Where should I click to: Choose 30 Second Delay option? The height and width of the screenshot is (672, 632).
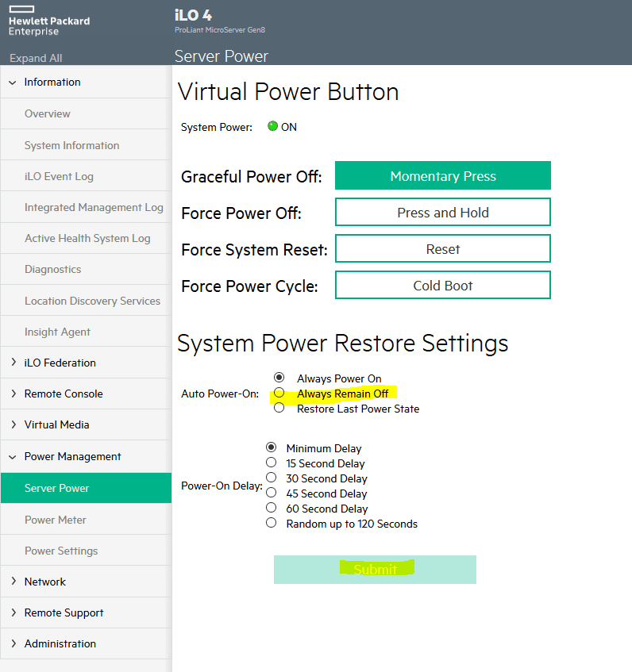271,478
